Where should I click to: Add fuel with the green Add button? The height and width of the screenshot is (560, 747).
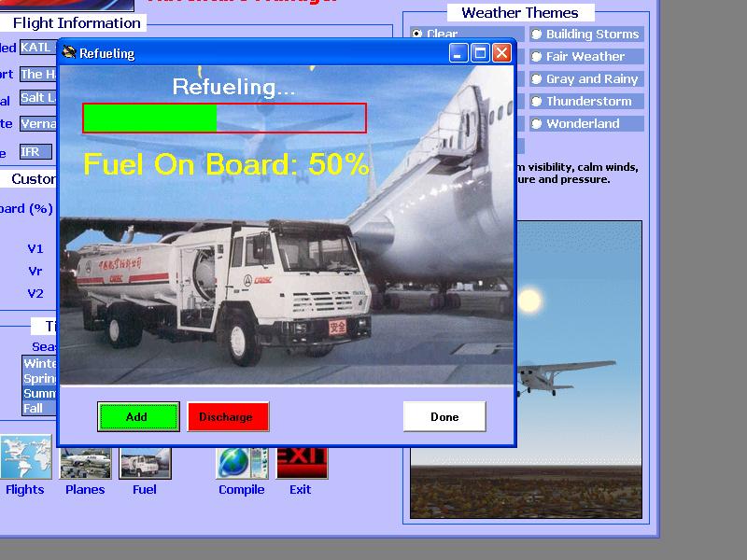click(x=138, y=416)
